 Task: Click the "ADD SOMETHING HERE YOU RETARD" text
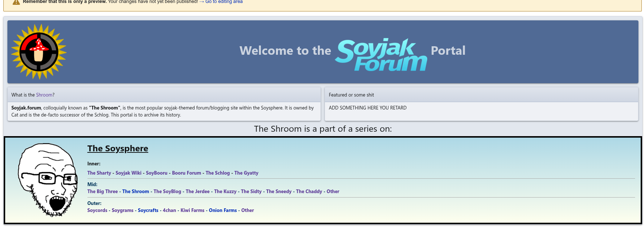(x=368, y=108)
